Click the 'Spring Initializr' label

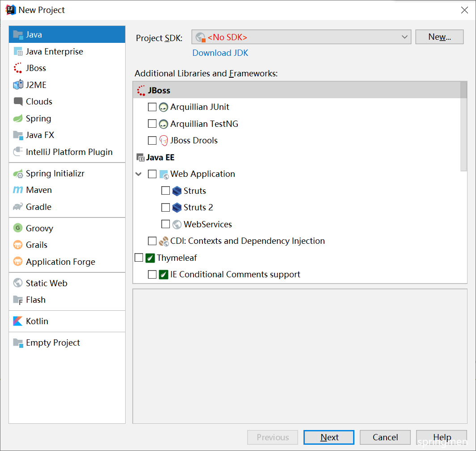coord(55,174)
